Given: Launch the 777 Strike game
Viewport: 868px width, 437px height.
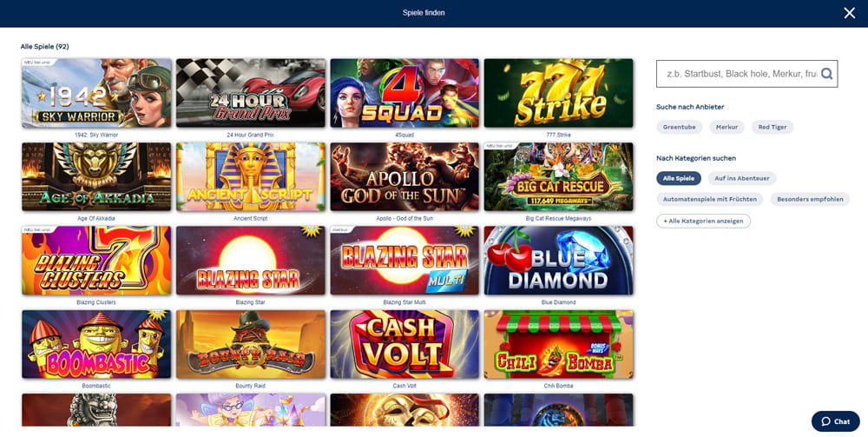Looking at the screenshot, I should coord(558,93).
